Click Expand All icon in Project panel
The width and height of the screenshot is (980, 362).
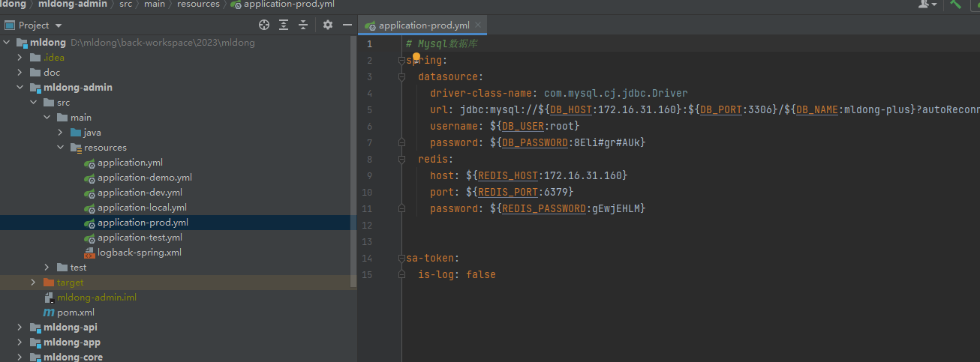point(284,25)
